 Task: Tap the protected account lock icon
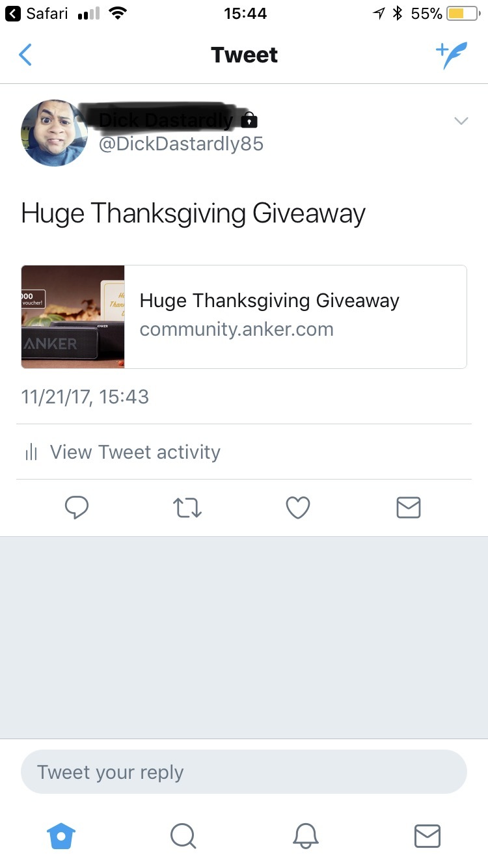(x=249, y=120)
